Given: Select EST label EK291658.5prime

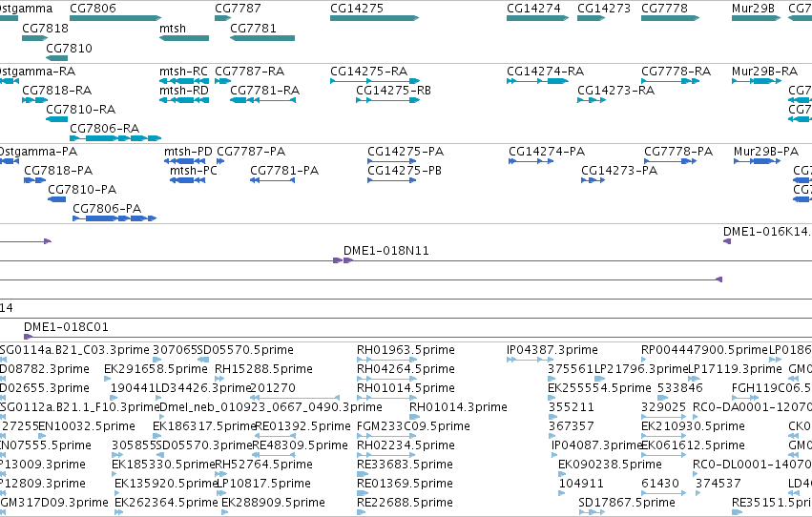Looking at the screenshot, I should point(156,369).
